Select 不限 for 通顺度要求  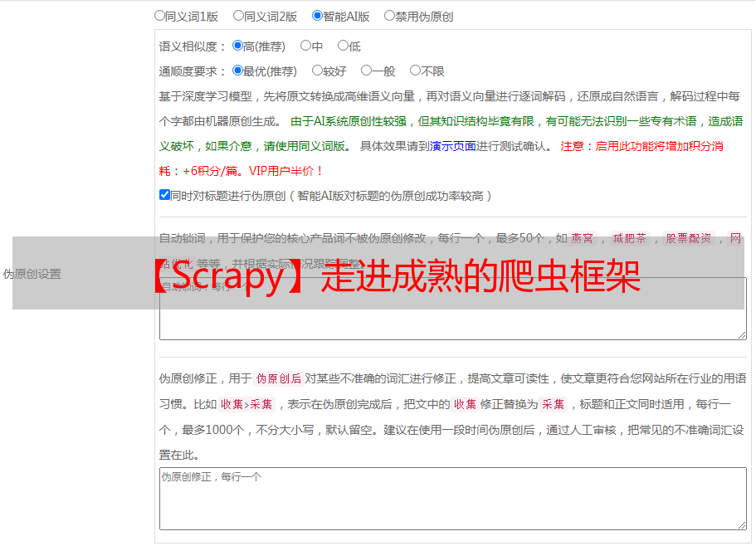pos(415,71)
